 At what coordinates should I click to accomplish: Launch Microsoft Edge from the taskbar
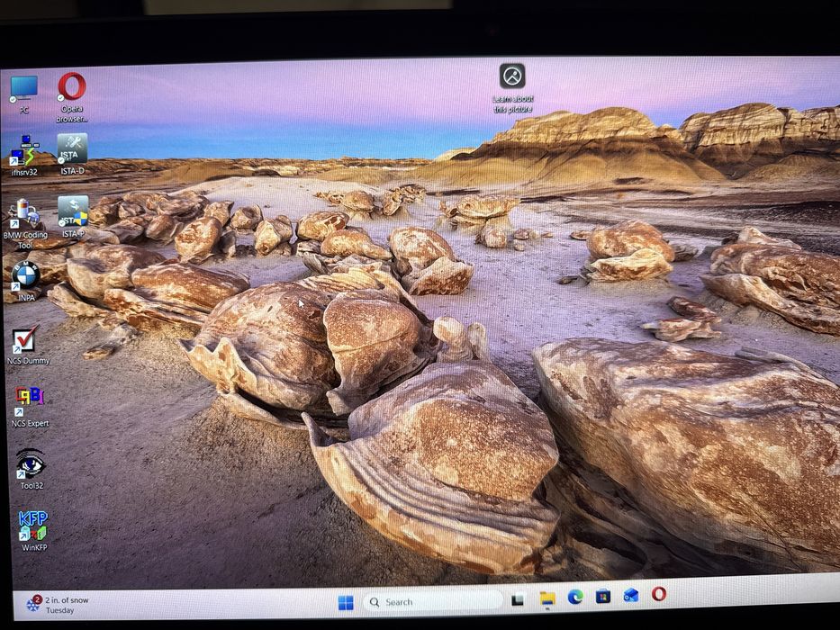click(575, 597)
